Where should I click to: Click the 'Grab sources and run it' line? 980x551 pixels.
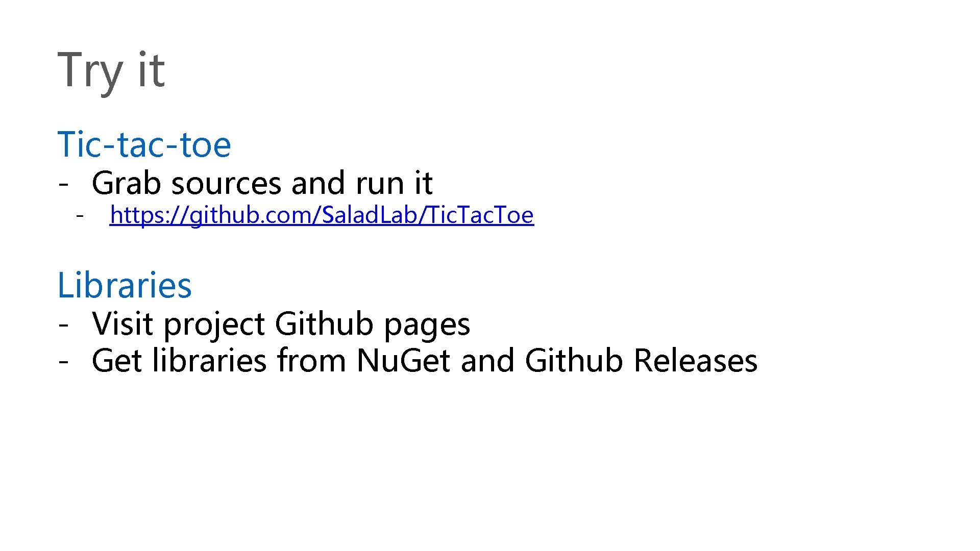pos(262,183)
